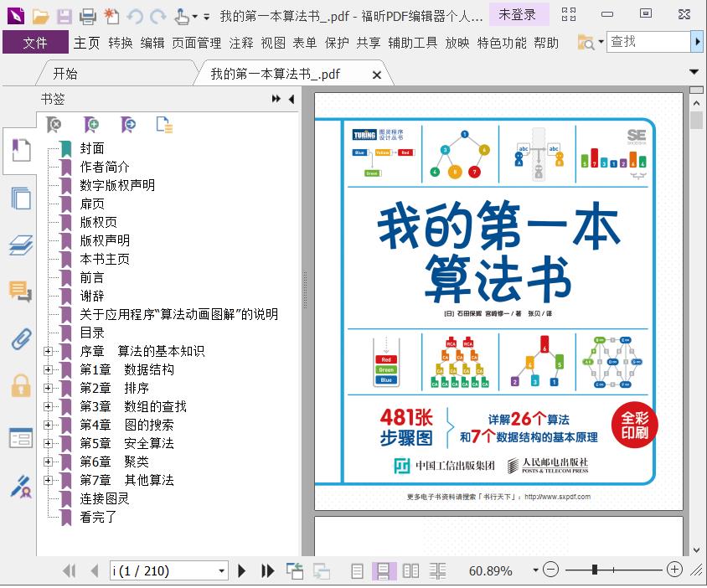
Task: Open the Digital Signatures panel
Action: click(x=21, y=487)
